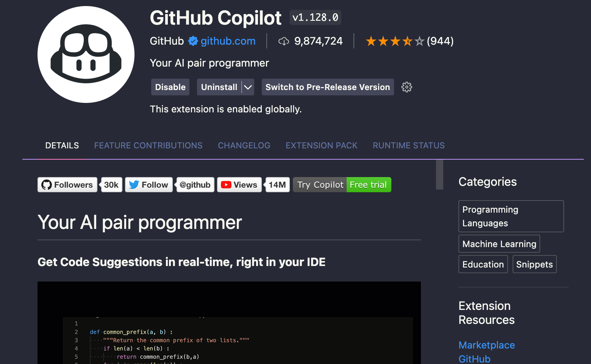Click the YouTube icon on Views badge
The image size is (591, 364).
(x=226, y=185)
